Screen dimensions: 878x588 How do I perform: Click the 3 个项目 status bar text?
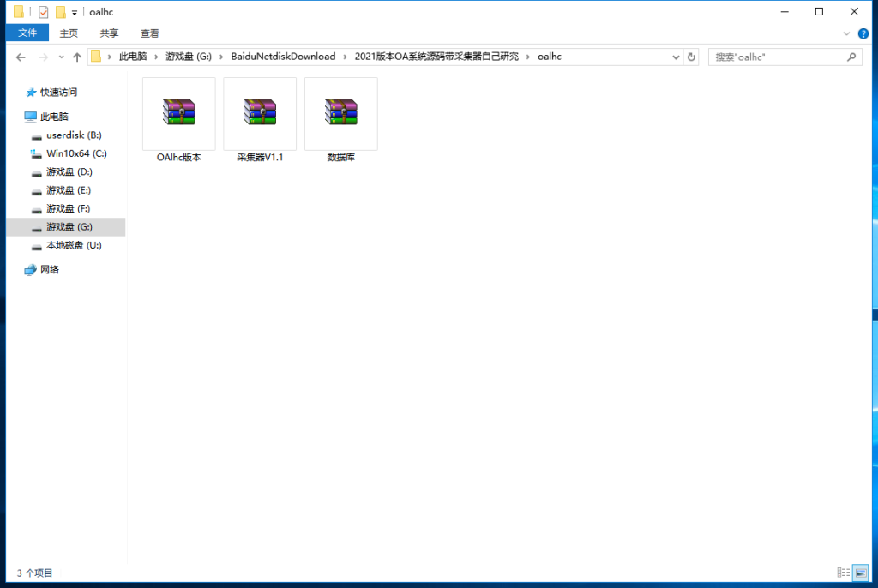click(x=34, y=573)
